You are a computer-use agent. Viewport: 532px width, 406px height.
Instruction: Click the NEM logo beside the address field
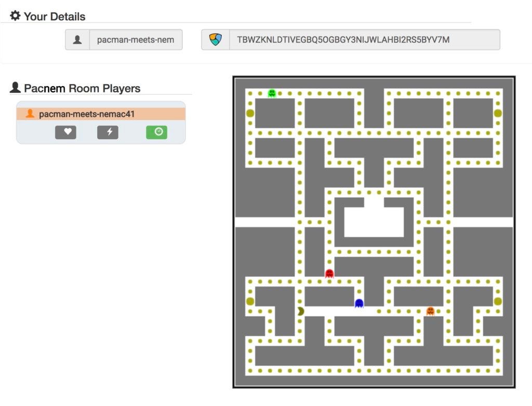216,39
